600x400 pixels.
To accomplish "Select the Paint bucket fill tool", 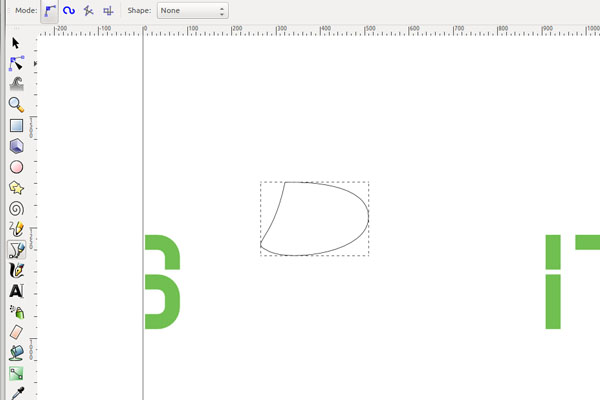I will pos(17,353).
